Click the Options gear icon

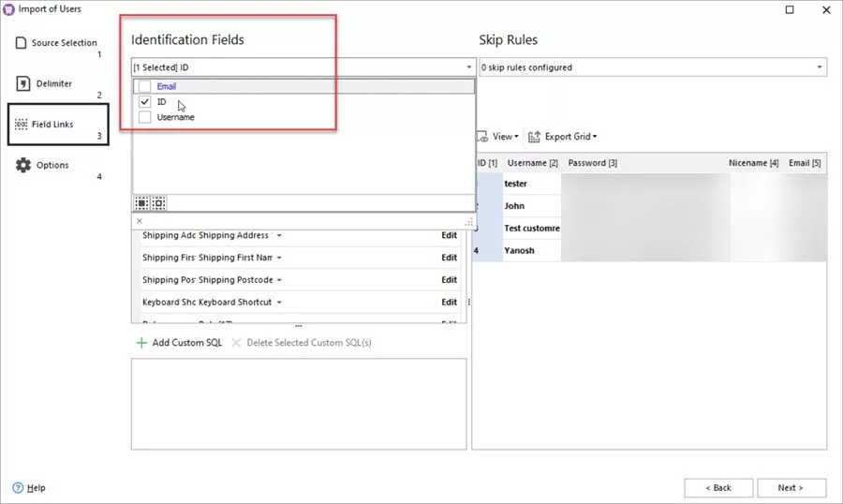tap(23, 165)
